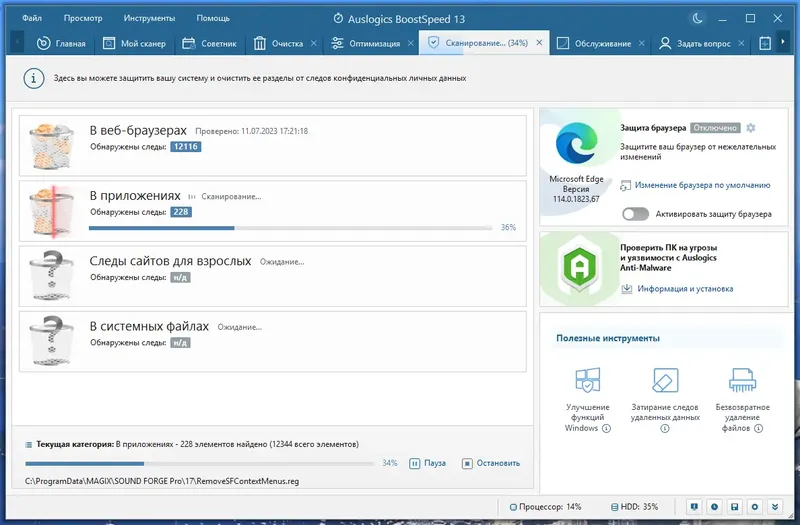This screenshot has width=800, height=525.
Task: Click the Microsoft Edge browser logo
Action: click(577, 144)
